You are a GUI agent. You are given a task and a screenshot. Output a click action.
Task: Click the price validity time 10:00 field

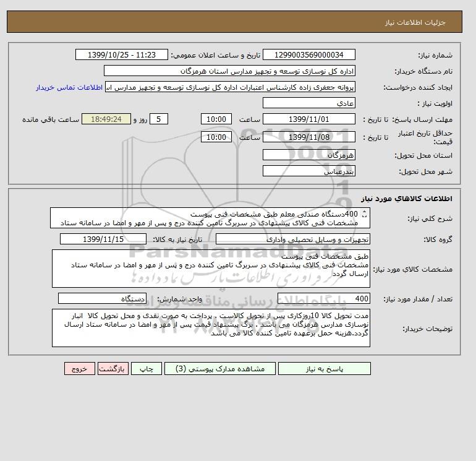pyautogui.click(x=216, y=137)
